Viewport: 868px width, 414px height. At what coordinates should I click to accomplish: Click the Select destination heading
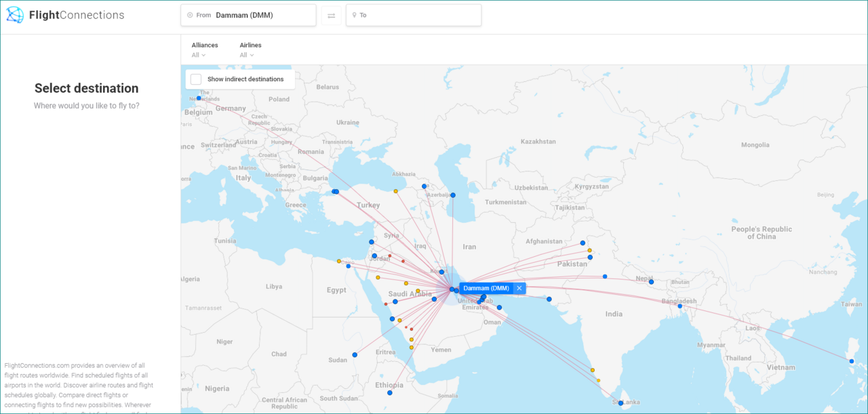coord(87,88)
